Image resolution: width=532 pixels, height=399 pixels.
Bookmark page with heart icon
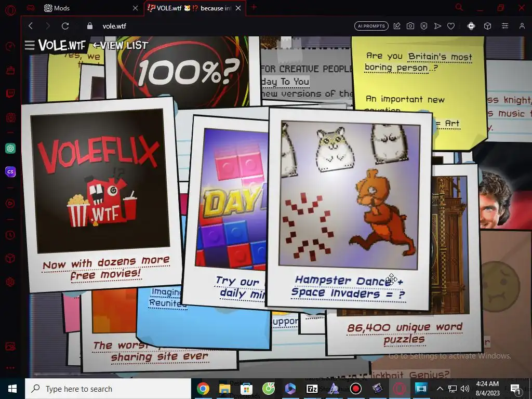coord(451,26)
